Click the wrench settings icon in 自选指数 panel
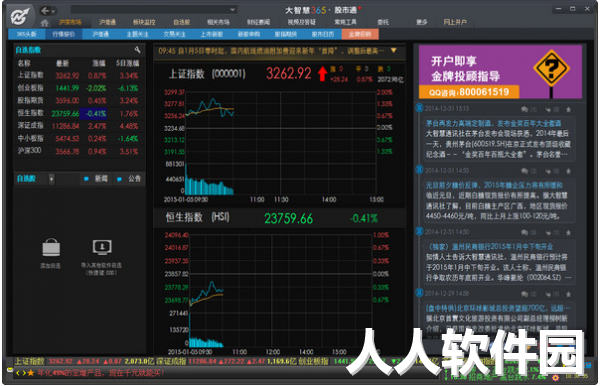This screenshot has width=600, height=386. 137,50
